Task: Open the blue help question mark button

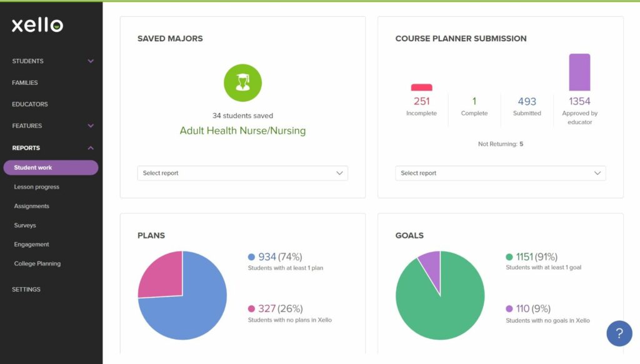Action: (x=619, y=333)
